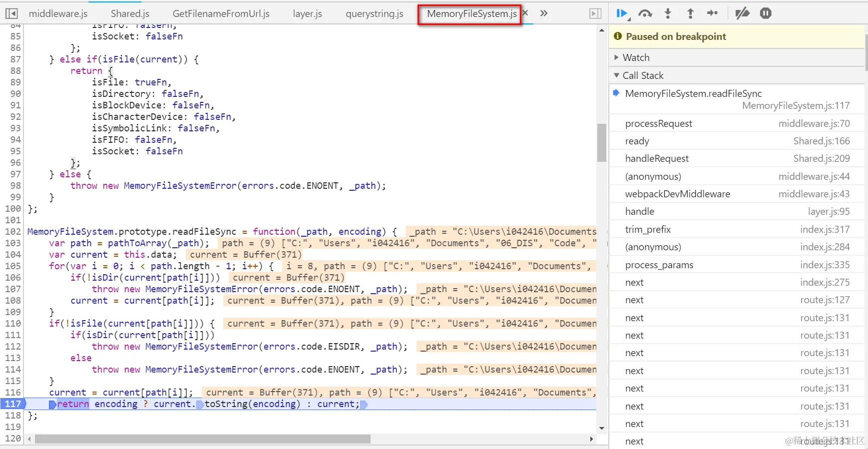This screenshot has height=449, width=868.
Task: Click the editor scroll-down arrow
Action: 602,428
